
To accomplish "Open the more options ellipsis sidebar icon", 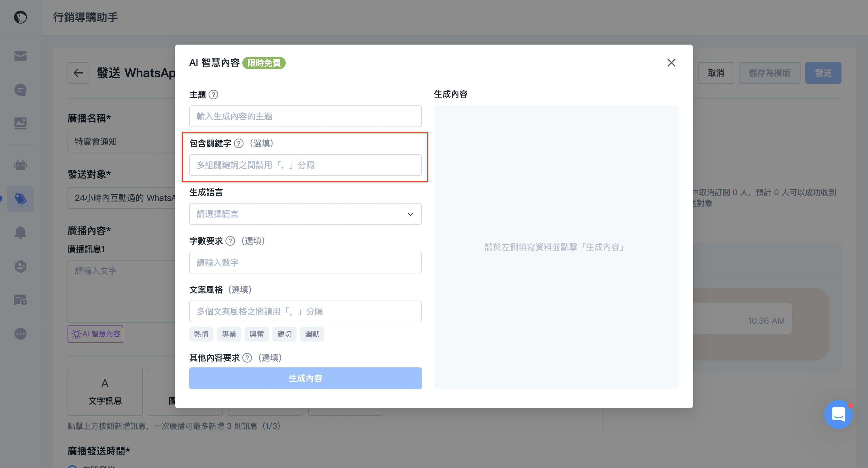I will (x=20, y=334).
